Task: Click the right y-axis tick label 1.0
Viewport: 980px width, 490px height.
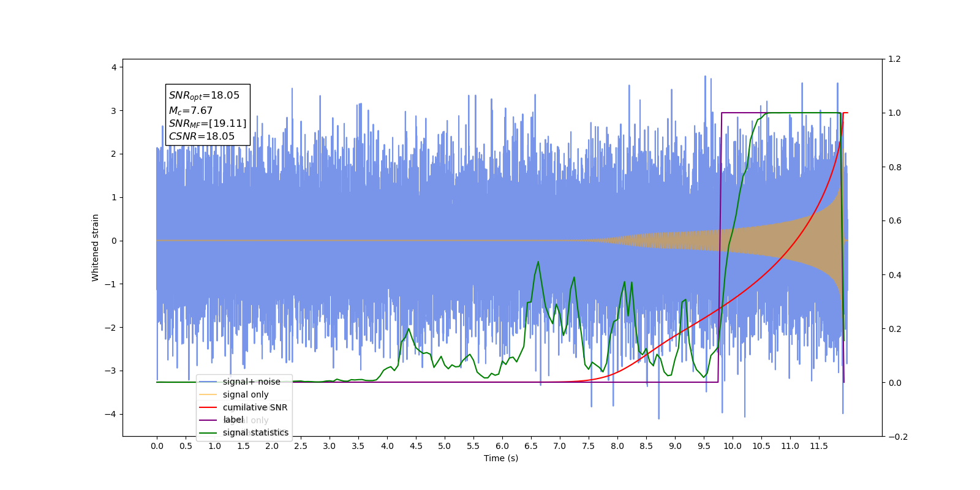Action: [895, 113]
